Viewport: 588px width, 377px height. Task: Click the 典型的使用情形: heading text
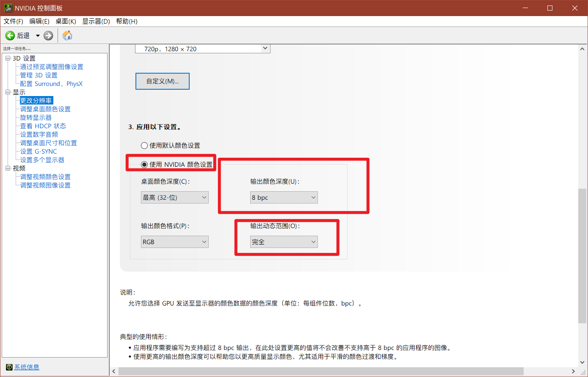[x=144, y=337]
